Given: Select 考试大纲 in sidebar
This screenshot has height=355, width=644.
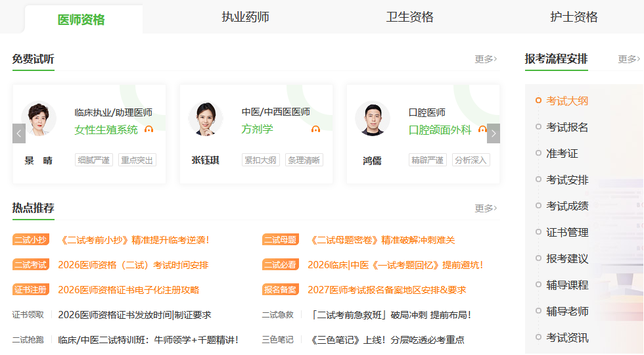Looking at the screenshot, I should 567,101.
